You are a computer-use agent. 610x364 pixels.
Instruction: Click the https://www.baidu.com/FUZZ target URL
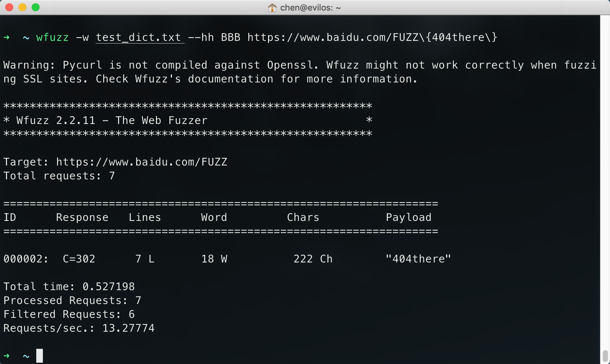pos(142,162)
